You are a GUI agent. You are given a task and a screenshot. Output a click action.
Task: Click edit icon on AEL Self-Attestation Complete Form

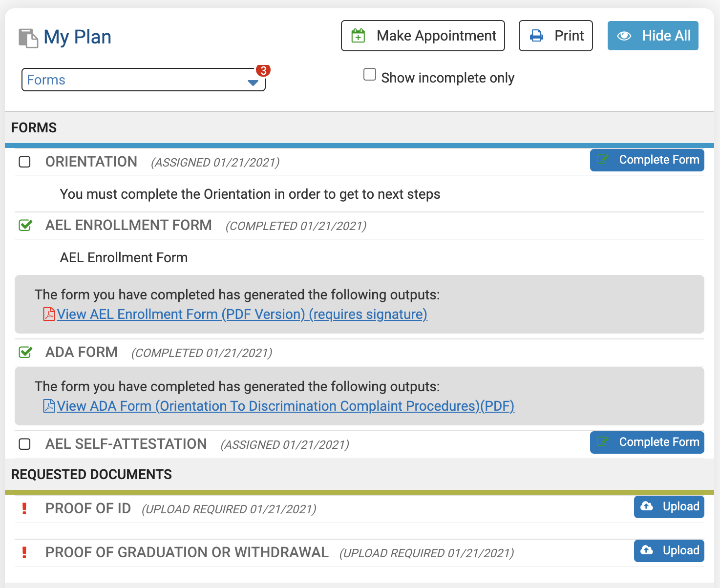(x=603, y=442)
